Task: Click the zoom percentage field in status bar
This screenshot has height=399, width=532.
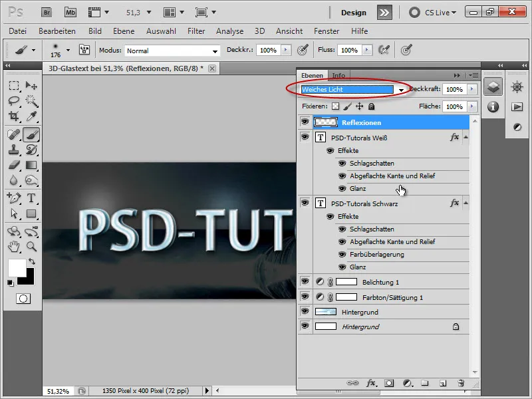Action: pos(58,391)
